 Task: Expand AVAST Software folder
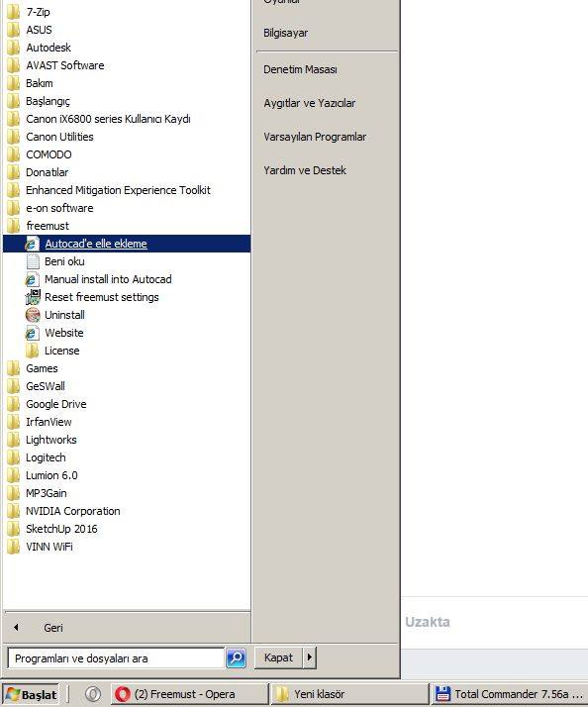[65, 65]
